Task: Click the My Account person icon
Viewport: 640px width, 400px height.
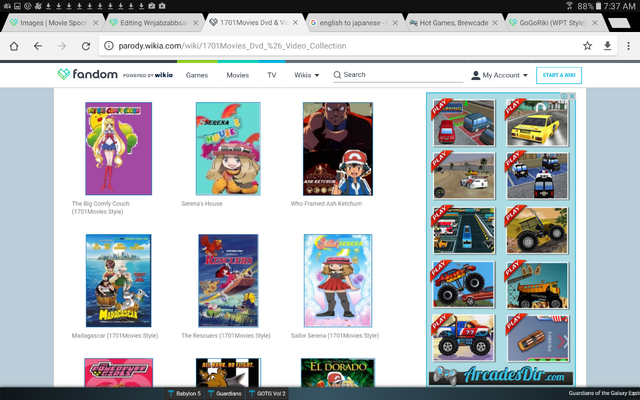Action: [476, 75]
